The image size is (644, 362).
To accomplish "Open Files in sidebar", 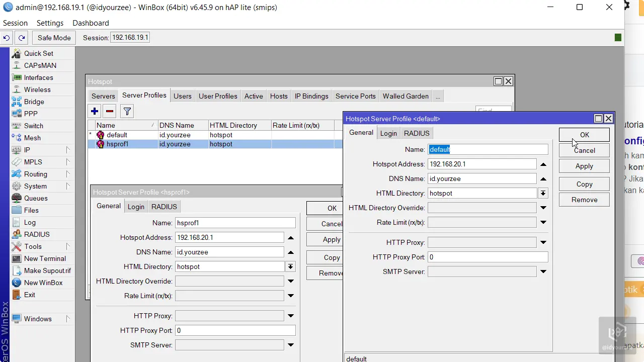I will click(31, 210).
